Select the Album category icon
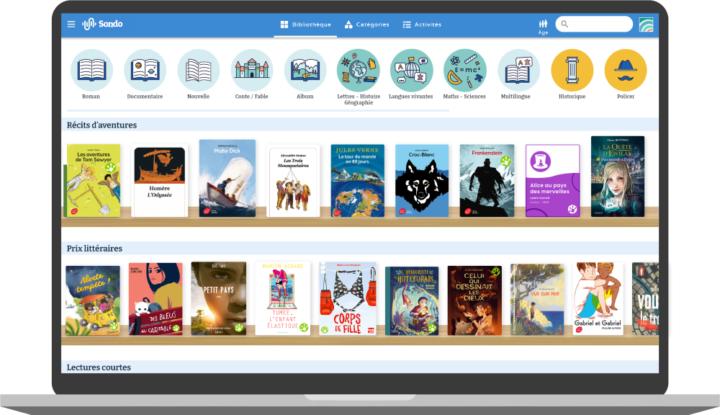This screenshot has height=415, width=720. coord(305,70)
